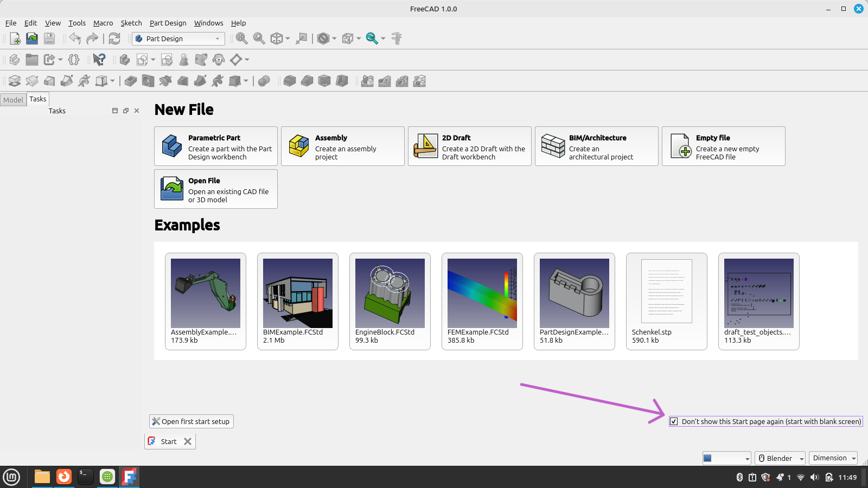Image resolution: width=868 pixels, height=488 pixels.
Task: Open the Blender navigation style dropdown
Action: pos(780,458)
